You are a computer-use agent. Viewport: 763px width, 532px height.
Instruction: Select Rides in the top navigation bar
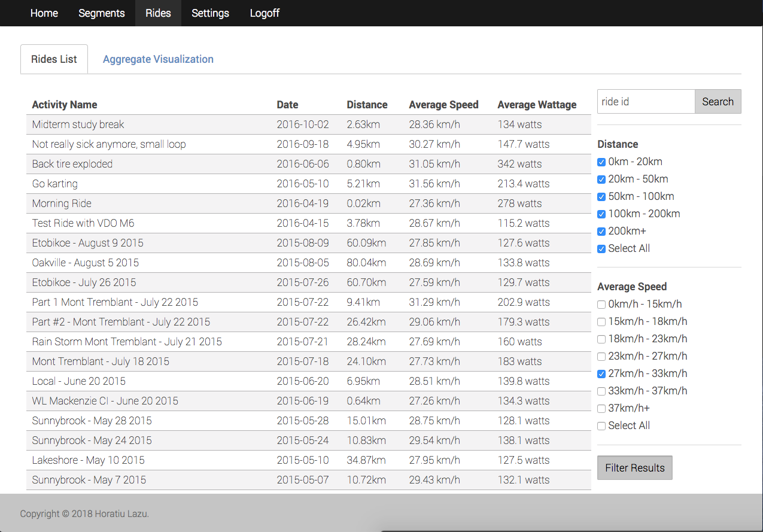pyautogui.click(x=158, y=13)
